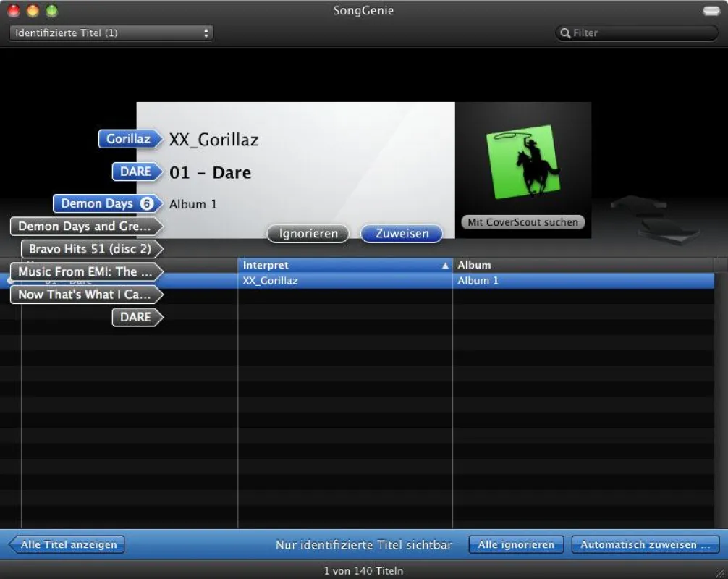The height and width of the screenshot is (579, 728).
Task: Click the Ignorieren button
Action: (308, 234)
